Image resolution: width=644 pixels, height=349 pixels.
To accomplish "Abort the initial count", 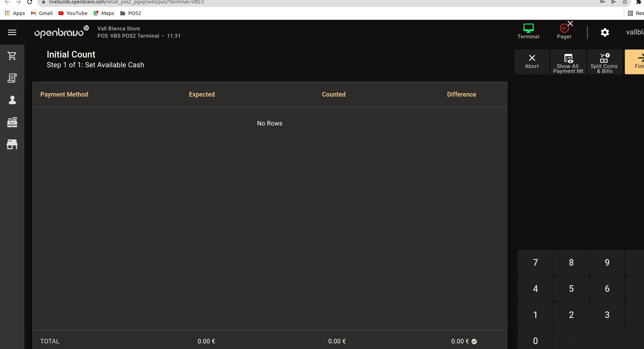I will click(532, 62).
